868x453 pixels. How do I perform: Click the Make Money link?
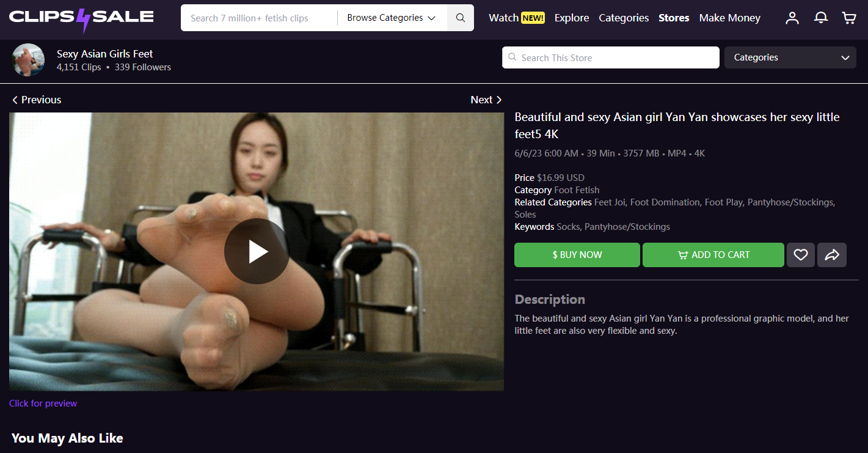[x=730, y=18]
